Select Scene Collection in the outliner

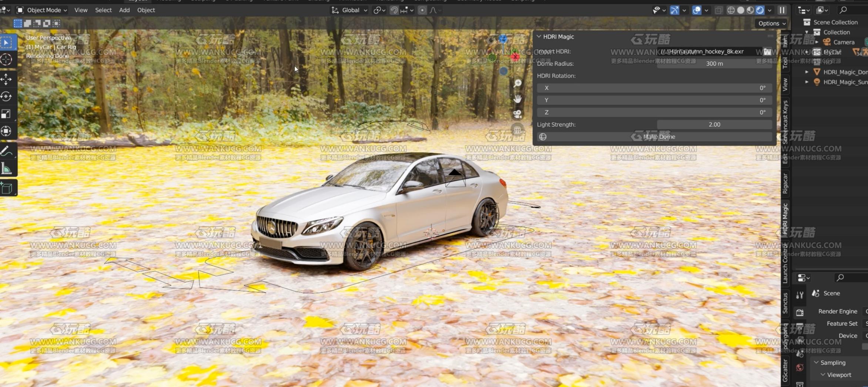(x=835, y=22)
